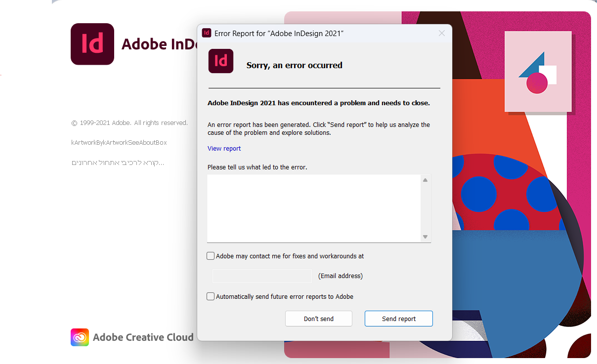Viewport: 597px width, 364px height.
Task: Click the error description text area
Action: pos(313,208)
